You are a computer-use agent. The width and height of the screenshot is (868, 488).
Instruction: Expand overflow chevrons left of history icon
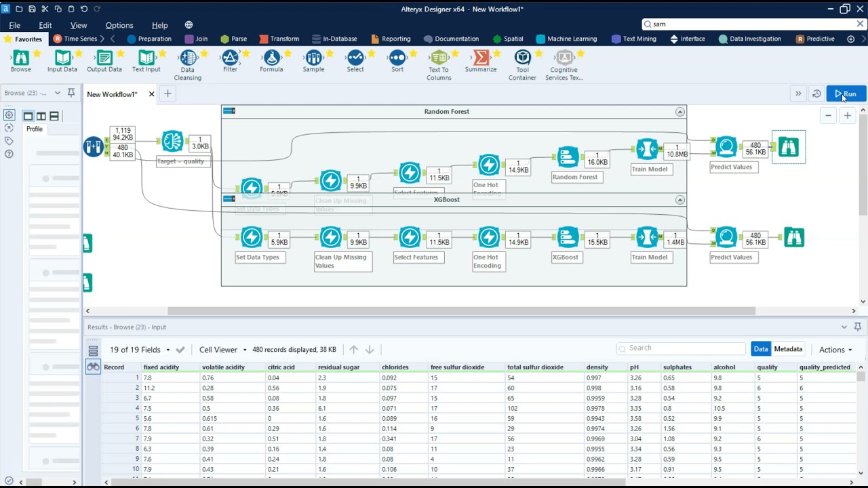pos(798,94)
